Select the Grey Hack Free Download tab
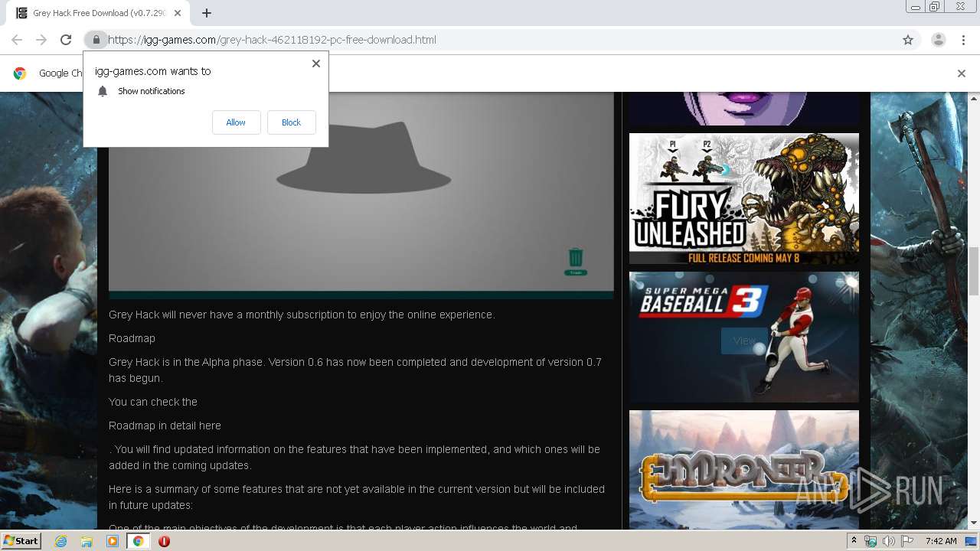 pyautogui.click(x=96, y=13)
